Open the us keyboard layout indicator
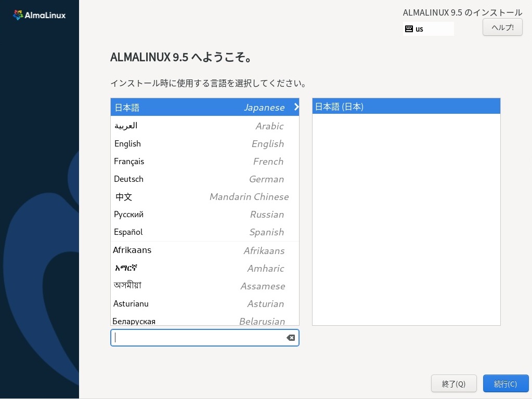 point(428,29)
